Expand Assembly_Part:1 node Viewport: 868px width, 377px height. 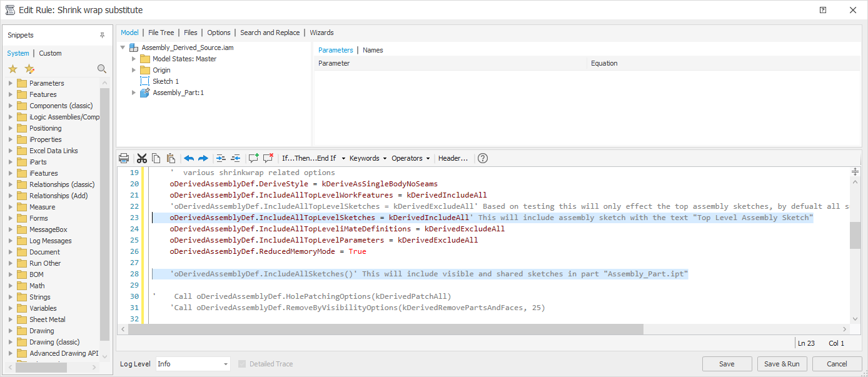(134, 93)
